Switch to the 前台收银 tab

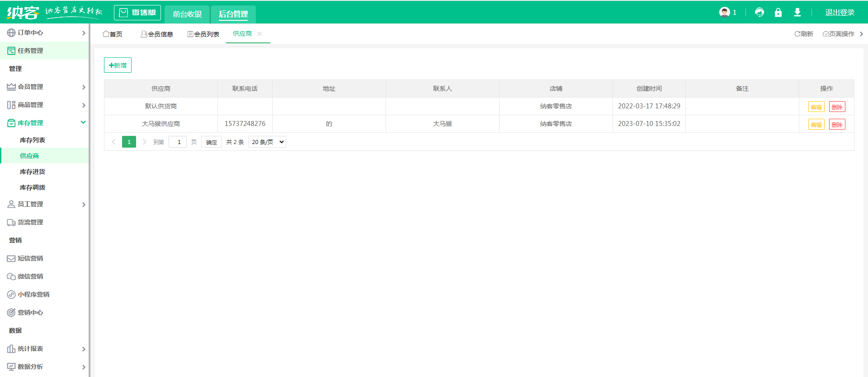coord(187,14)
